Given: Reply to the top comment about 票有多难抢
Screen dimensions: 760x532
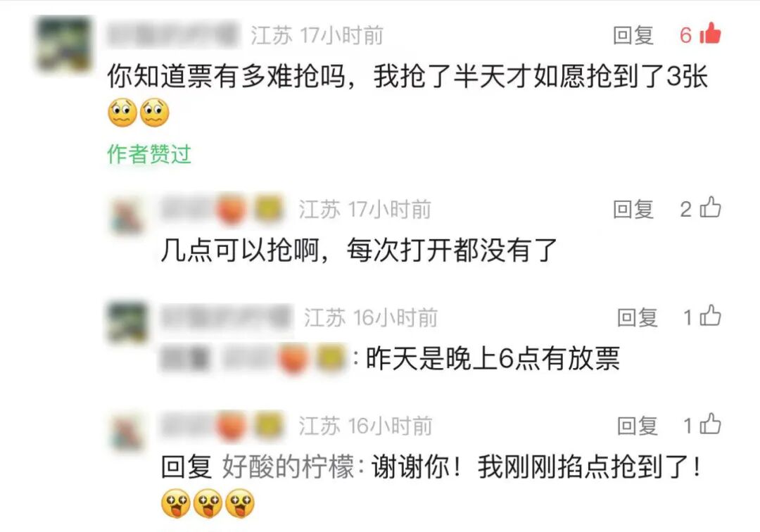Looking at the screenshot, I should (x=633, y=35).
